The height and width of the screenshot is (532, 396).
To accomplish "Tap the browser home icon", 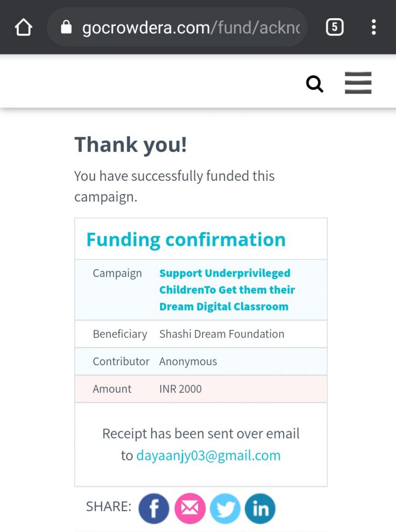I will (x=23, y=27).
